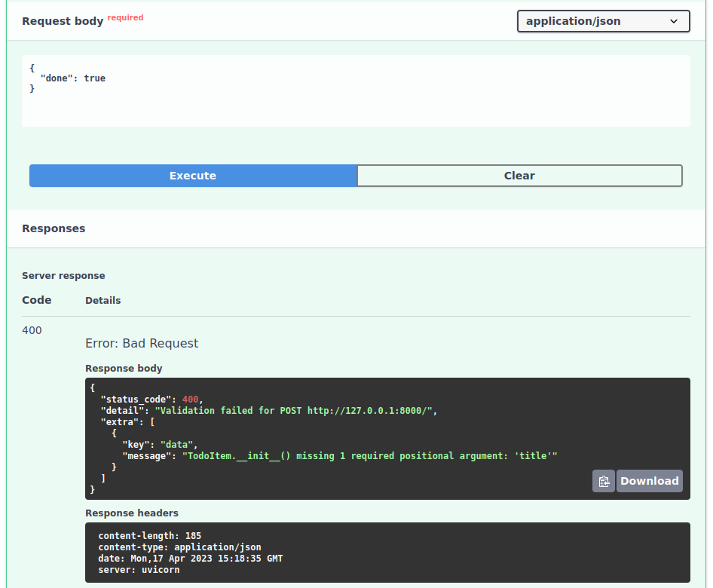Viewport: 713px width, 588px height.
Task: Select the 400 status code
Action: point(32,330)
